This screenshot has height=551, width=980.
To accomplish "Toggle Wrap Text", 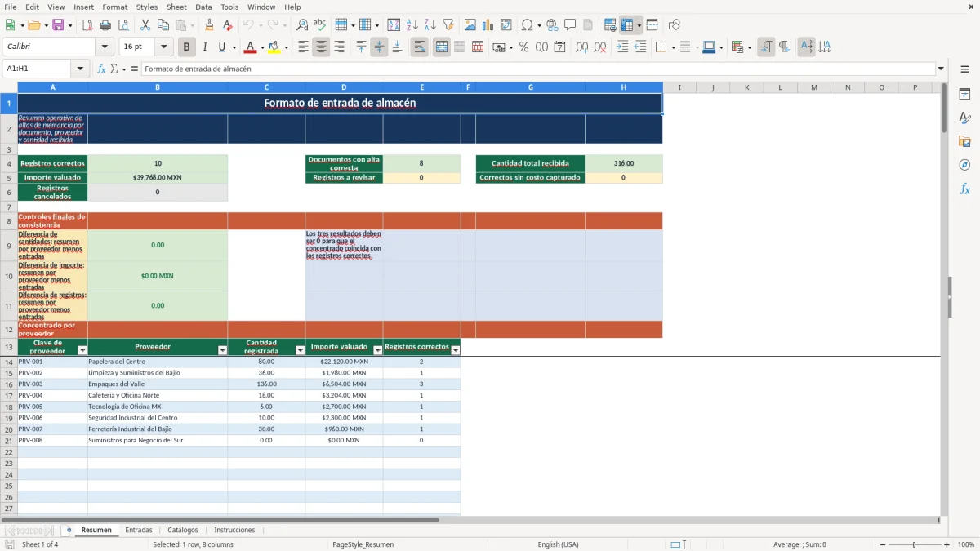I will coord(419,47).
